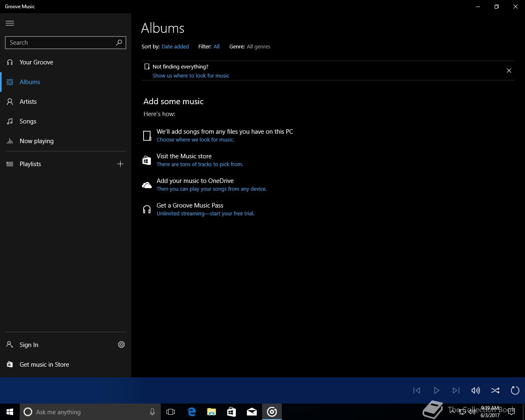Click the search magnifier icon
The width and height of the screenshot is (525, 420).
coord(119,42)
